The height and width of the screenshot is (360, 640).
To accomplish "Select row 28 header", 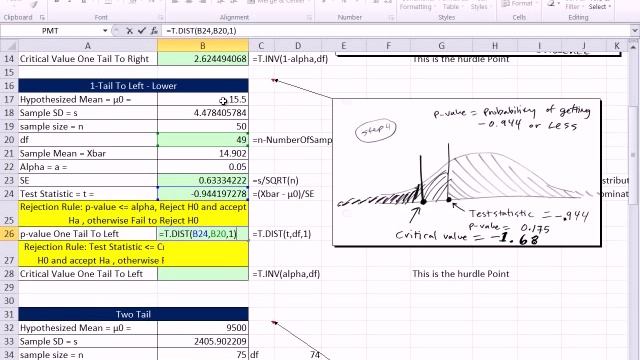I will pos(9,274).
